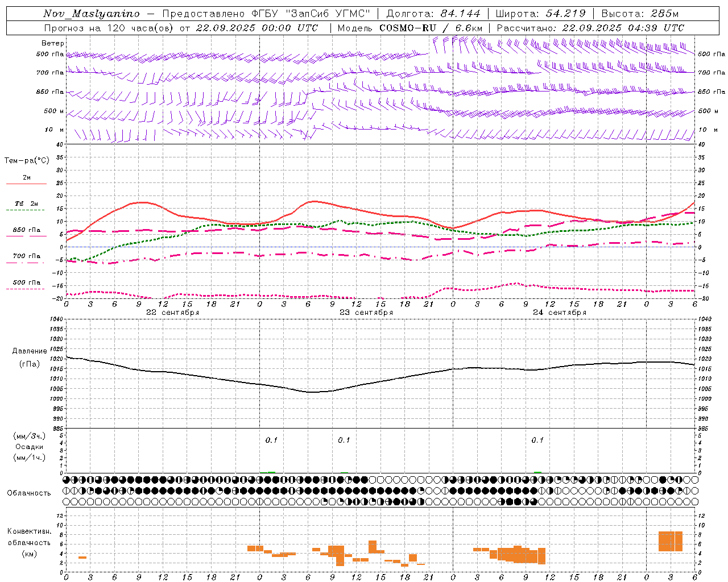Image resolution: width=728 pixels, height=582 pixels.
Task: Select the '(мм/1ч.)' precipitation unit label
Action: click(x=30, y=458)
